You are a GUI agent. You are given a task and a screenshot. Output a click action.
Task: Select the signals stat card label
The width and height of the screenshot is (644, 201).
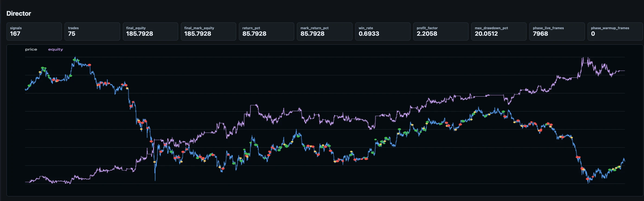16,28
